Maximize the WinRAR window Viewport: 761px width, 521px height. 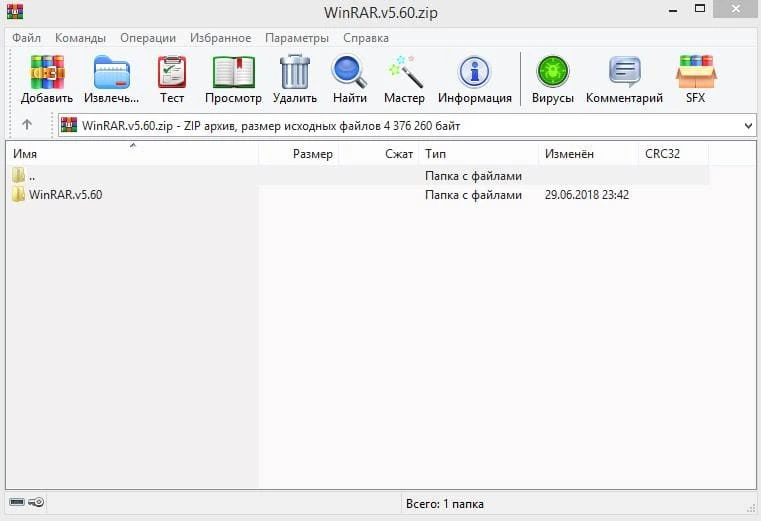pyautogui.click(x=700, y=9)
